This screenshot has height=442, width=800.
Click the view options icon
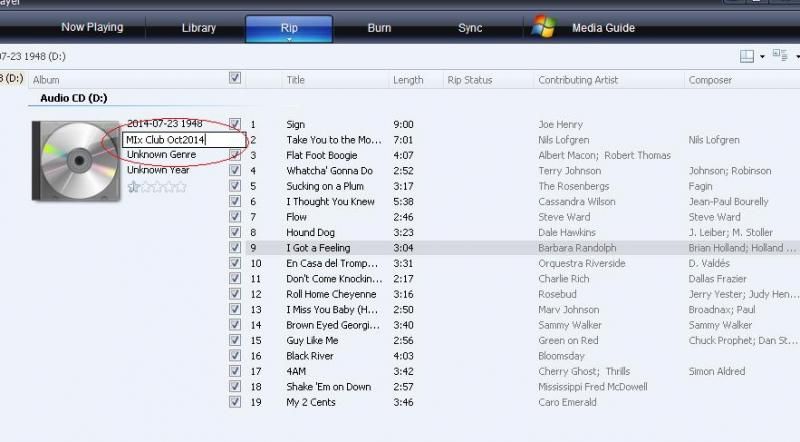pyautogui.click(x=780, y=55)
